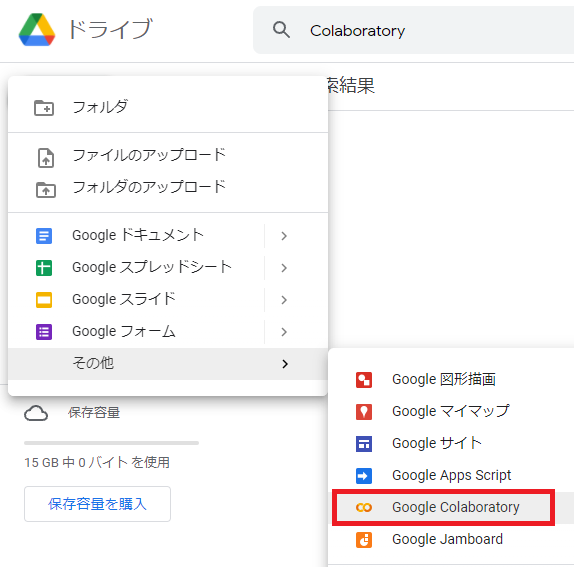
Task: Click the orange Jamboard icon
Action: (364, 540)
